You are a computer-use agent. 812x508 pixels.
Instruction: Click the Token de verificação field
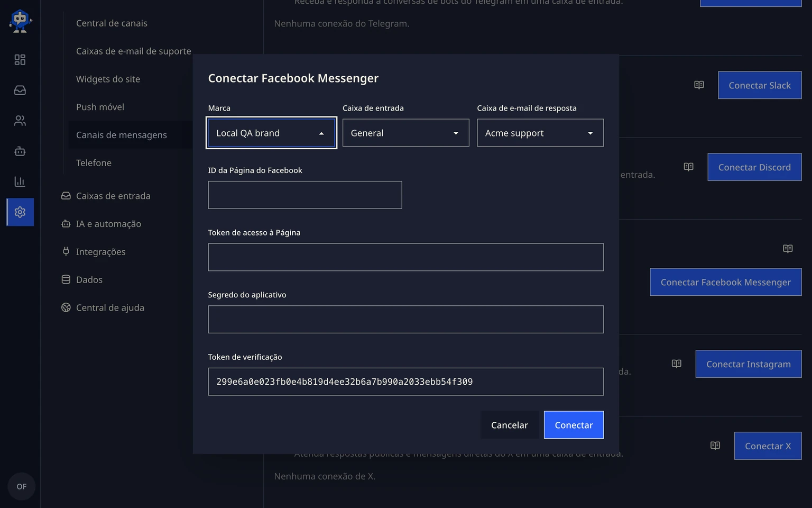pos(406,382)
